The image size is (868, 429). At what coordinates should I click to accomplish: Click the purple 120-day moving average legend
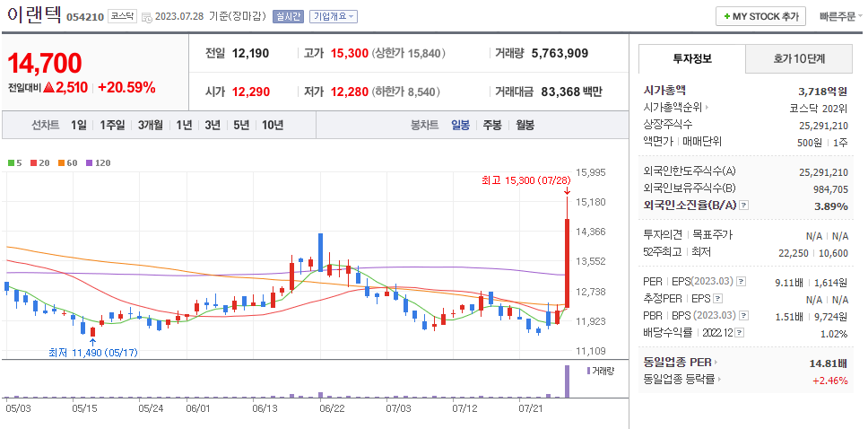(x=98, y=163)
